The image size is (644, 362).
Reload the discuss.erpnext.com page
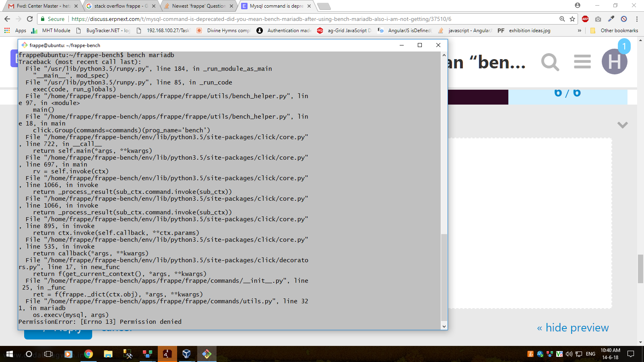[x=30, y=19]
